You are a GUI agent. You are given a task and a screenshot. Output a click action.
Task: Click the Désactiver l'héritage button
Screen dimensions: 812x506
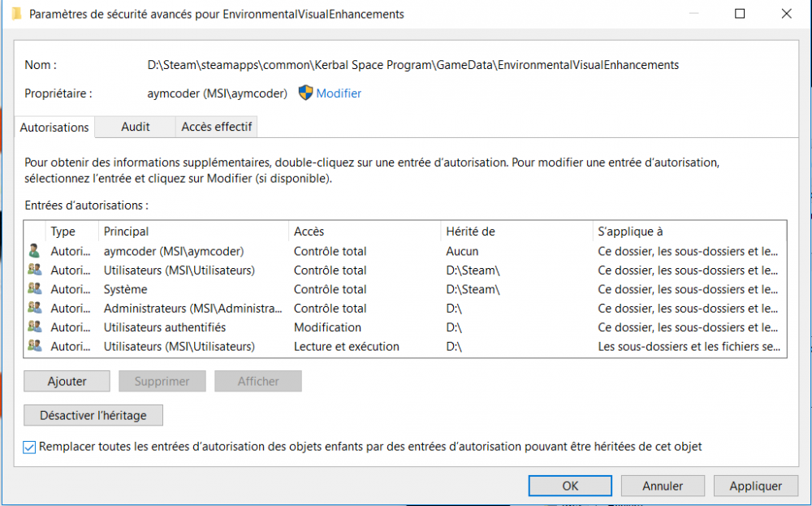[x=93, y=415]
